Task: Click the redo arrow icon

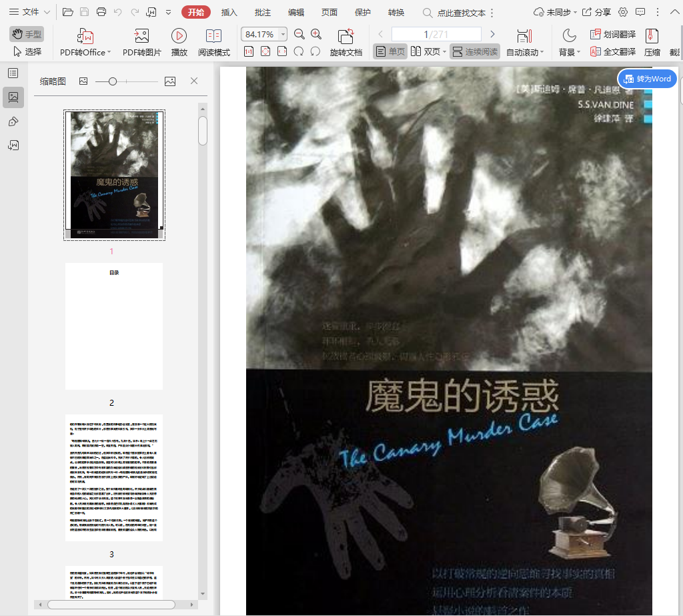Action: coord(135,12)
